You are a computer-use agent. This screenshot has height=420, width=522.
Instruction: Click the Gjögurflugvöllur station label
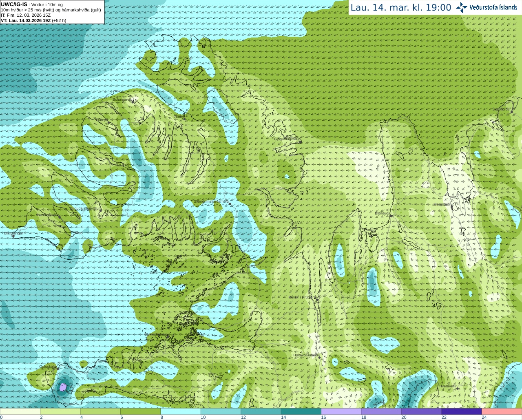click(x=287, y=139)
